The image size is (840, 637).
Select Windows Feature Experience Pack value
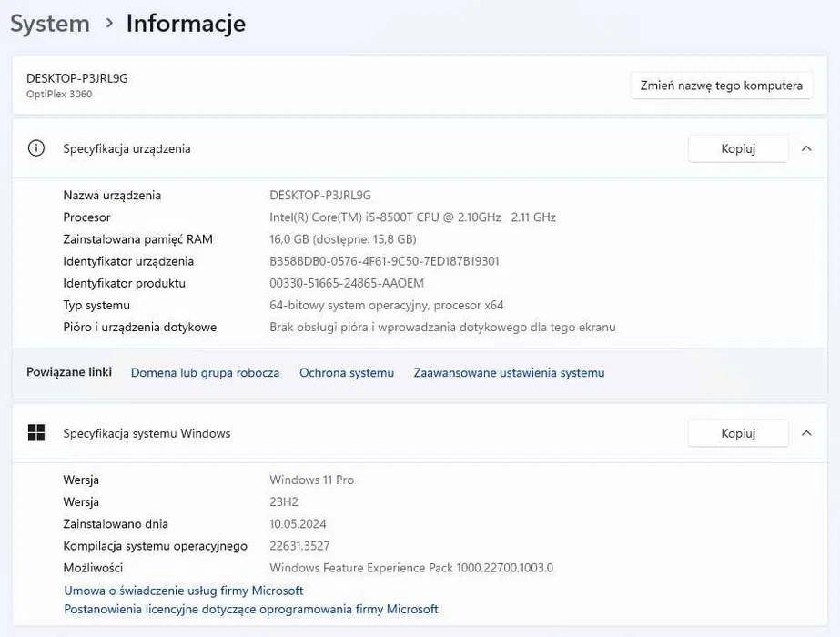[411, 567]
